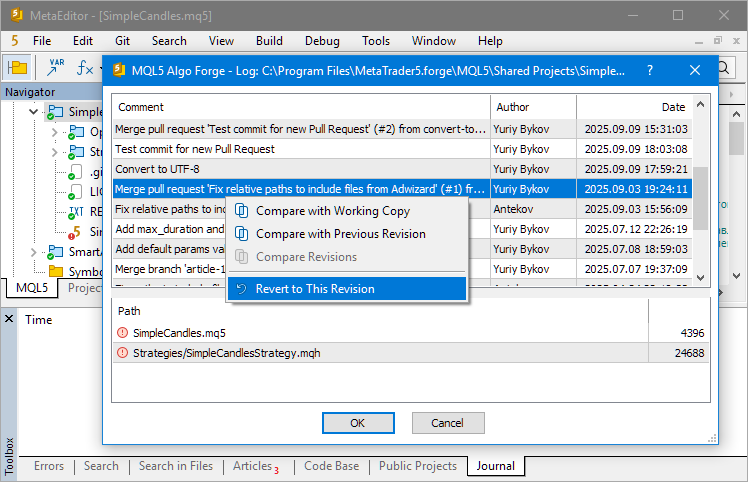Select the Symbo folder icon
Screen dimensions: 748x482
tap(56, 272)
